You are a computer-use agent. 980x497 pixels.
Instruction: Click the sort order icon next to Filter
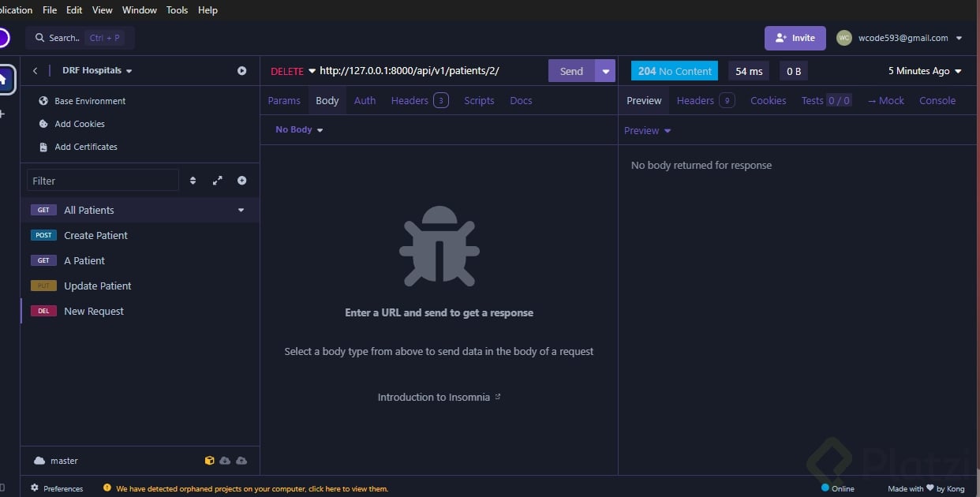193,181
